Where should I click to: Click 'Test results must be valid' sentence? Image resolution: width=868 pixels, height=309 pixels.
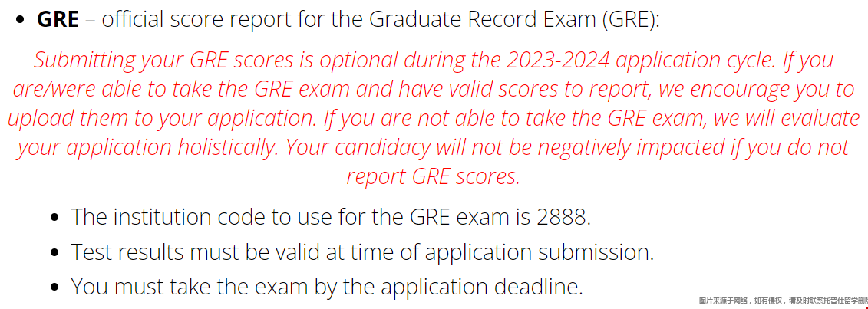[362, 252]
